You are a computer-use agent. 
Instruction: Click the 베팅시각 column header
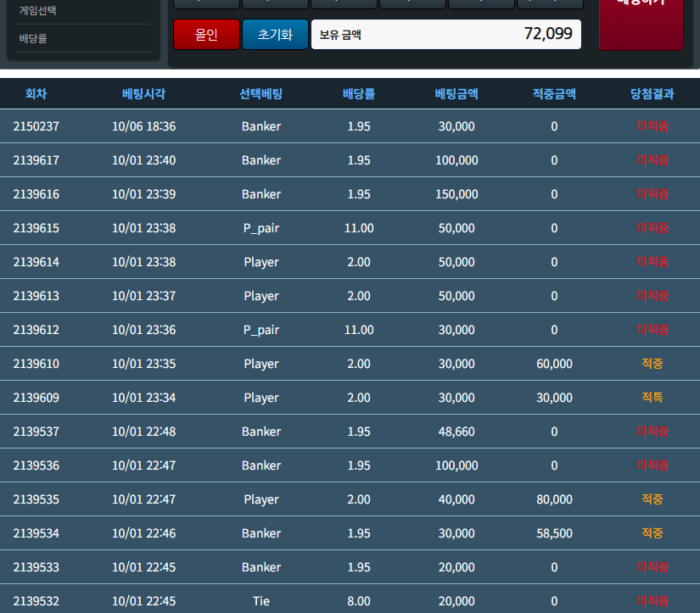point(143,94)
